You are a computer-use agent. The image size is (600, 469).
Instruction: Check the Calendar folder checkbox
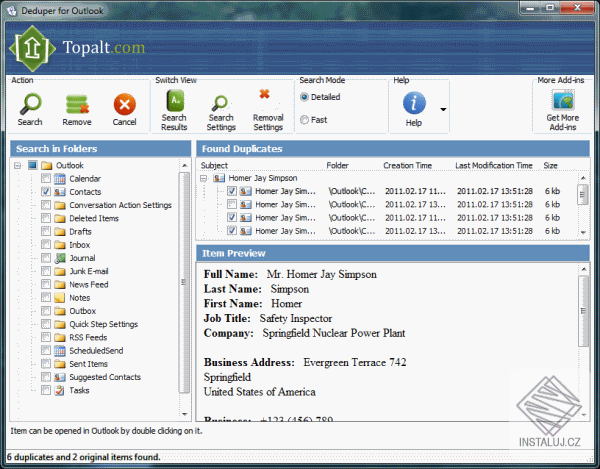point(46,179)
